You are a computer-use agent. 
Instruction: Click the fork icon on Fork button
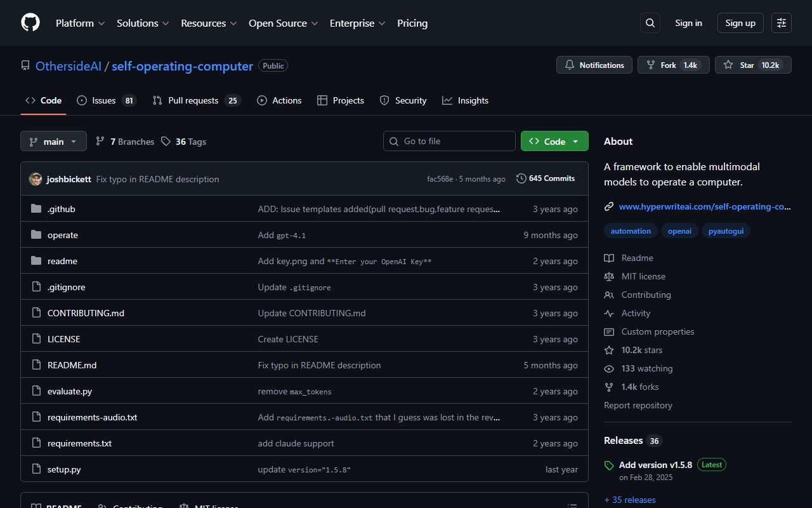650,64
